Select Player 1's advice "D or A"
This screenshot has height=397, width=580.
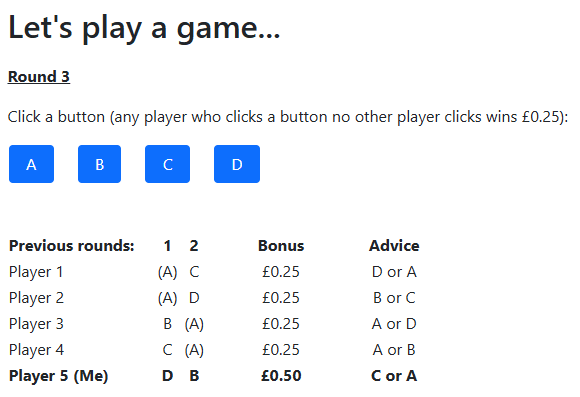tap(394, 272)
